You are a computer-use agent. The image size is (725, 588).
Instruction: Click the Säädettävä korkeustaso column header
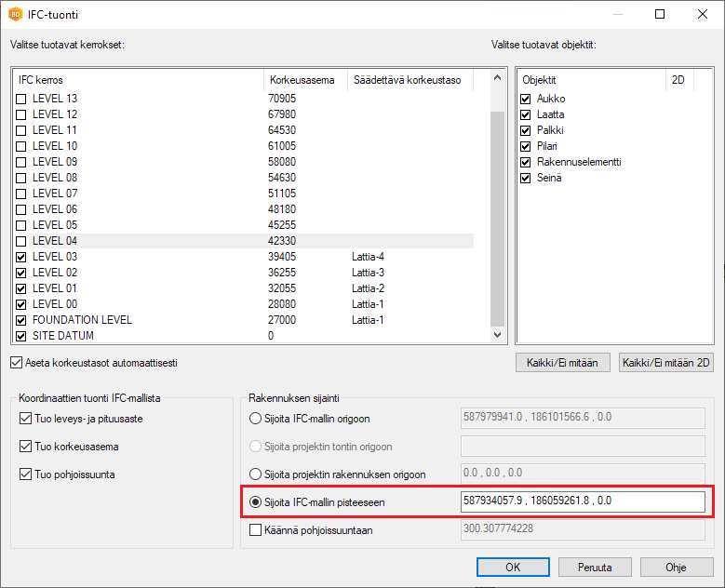[411, 80]
